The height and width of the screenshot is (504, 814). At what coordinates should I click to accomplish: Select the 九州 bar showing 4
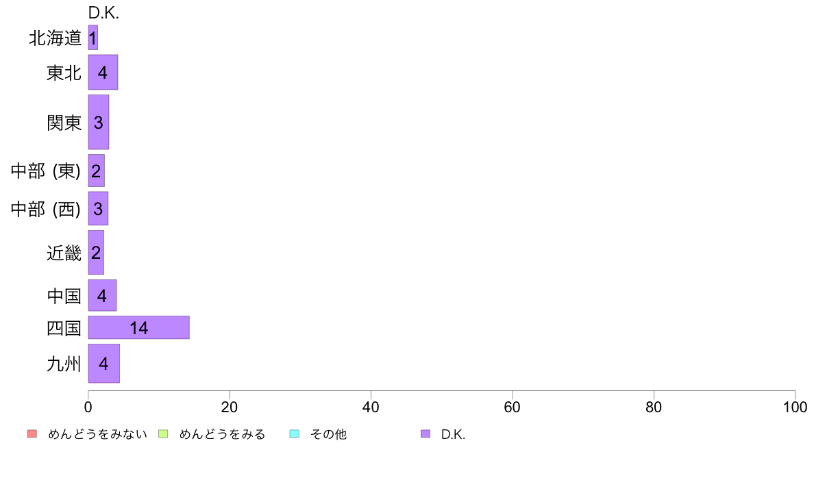[104, 364]
